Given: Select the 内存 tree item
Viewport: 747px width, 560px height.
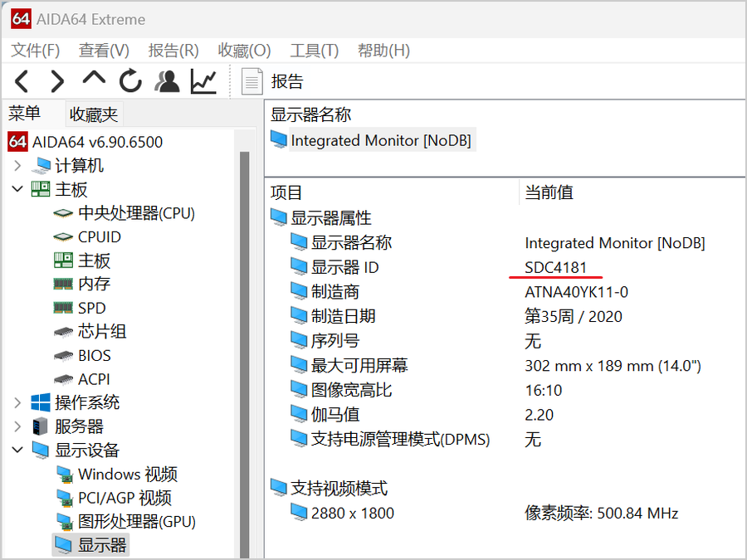Looking at the screenshot, I should [94, 284].
